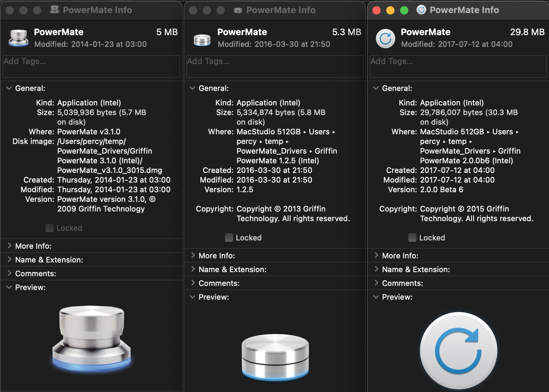The height and width of the screenshot is (392, 549).
Task: Click the "PowerMate" name in the 5.3 MB header
Action: pos(242,32)
